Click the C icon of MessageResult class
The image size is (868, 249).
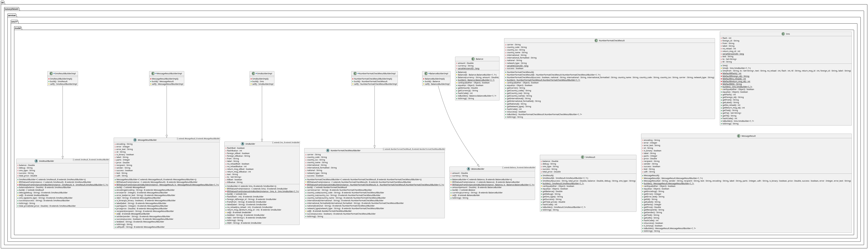click(739, 136)
